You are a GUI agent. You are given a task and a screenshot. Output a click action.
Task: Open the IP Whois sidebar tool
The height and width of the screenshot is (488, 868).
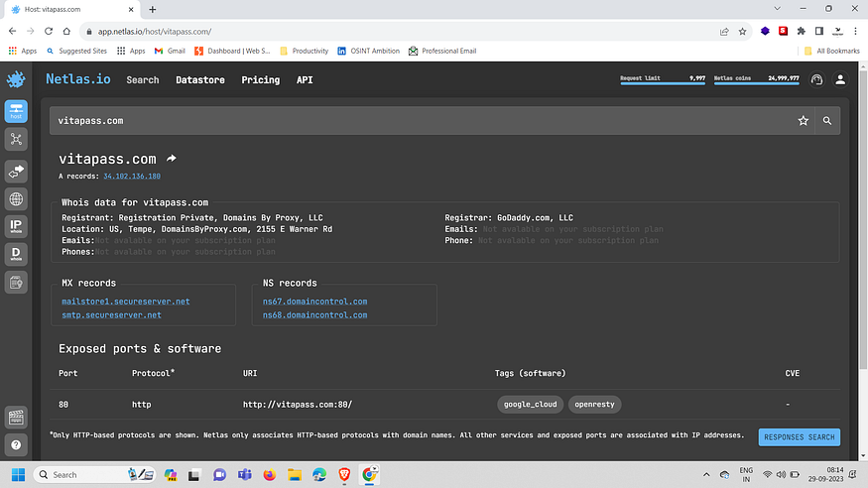click(16, 226)
